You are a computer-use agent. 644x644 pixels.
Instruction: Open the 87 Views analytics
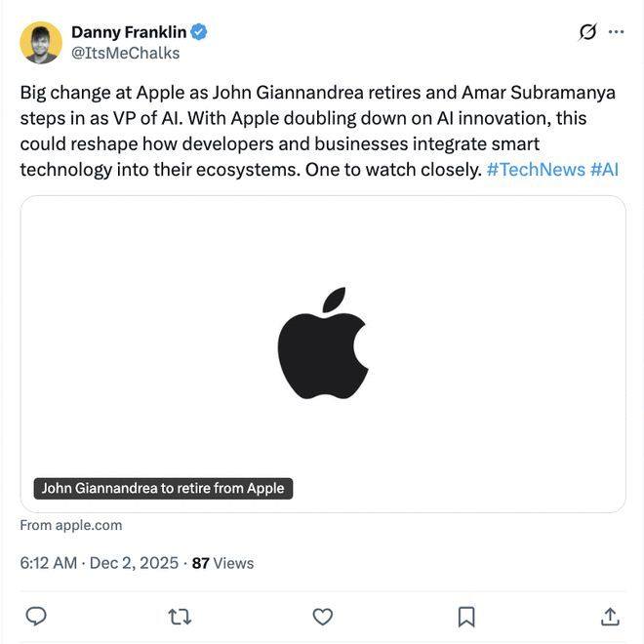coord(222,563)
